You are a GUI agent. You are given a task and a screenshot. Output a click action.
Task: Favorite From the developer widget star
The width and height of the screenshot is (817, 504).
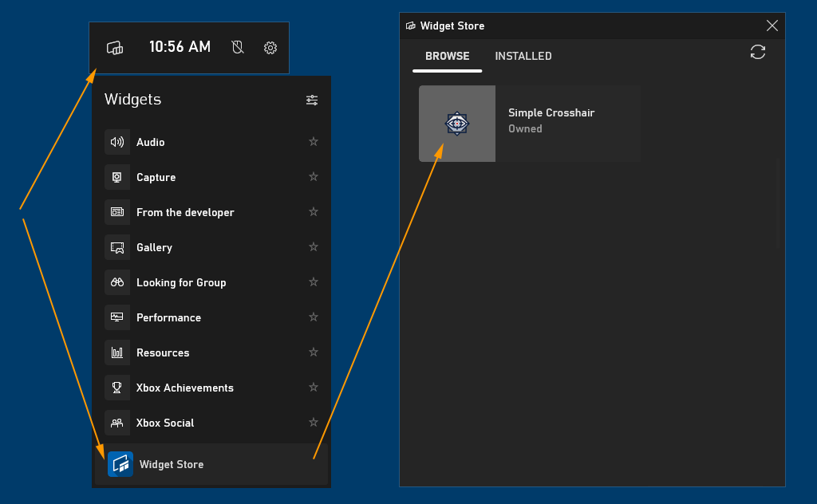pos(313,211)
